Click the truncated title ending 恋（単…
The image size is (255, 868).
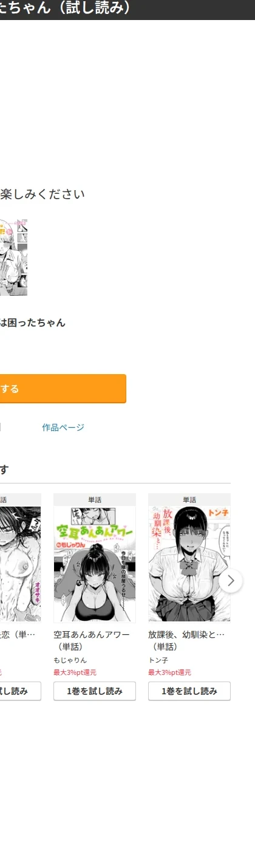pos(18,635)
